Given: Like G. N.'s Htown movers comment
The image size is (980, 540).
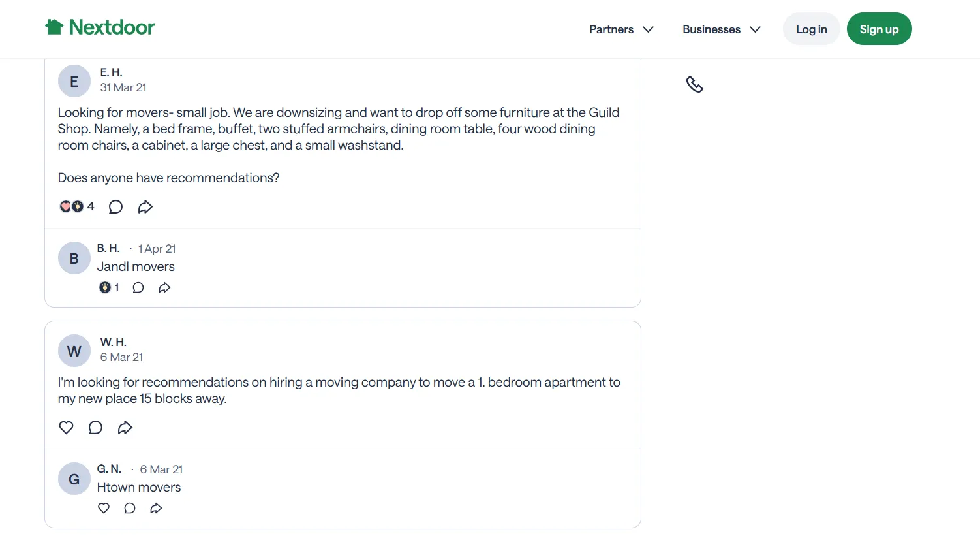Looking at the screenshot, I should (104, 509).
